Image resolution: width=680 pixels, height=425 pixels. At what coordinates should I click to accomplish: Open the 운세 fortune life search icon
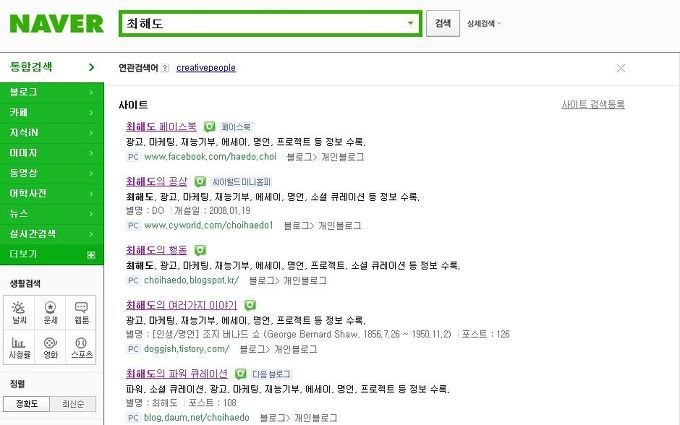pos(50,313)
